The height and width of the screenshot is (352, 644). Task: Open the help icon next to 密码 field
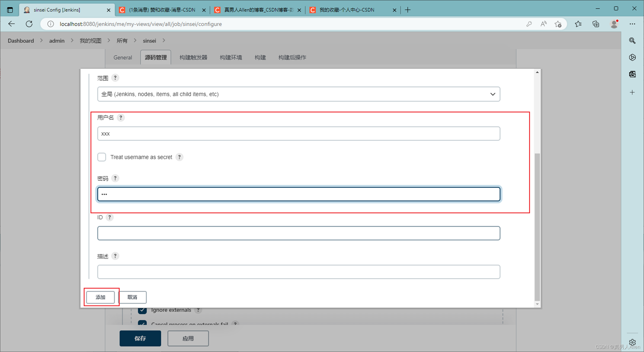115,178
